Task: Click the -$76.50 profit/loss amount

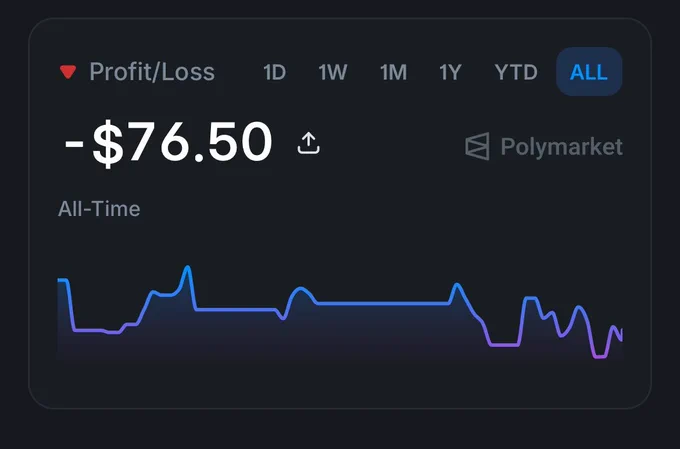Action: pyautogui.click(x=168, y=143)
